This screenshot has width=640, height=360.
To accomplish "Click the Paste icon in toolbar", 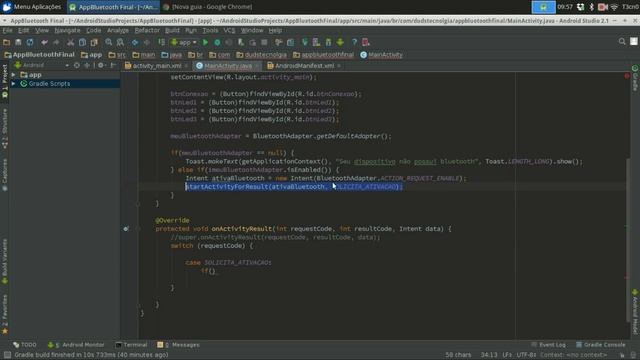I will 94,42.
